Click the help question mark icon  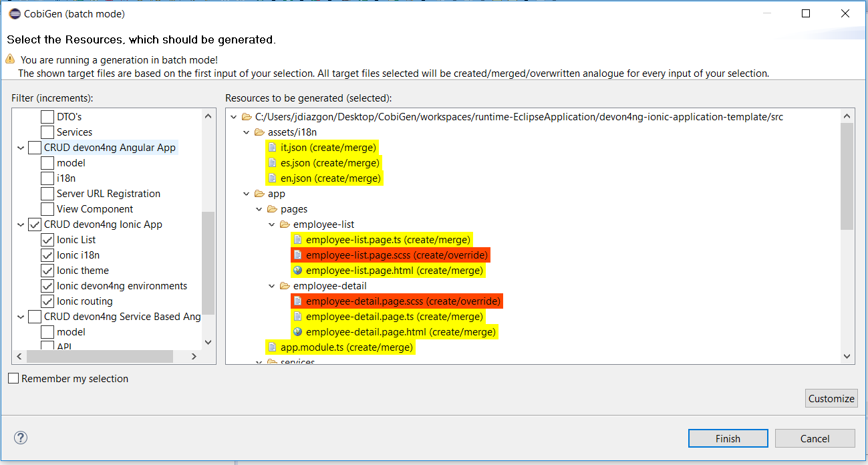coord(21,438)
